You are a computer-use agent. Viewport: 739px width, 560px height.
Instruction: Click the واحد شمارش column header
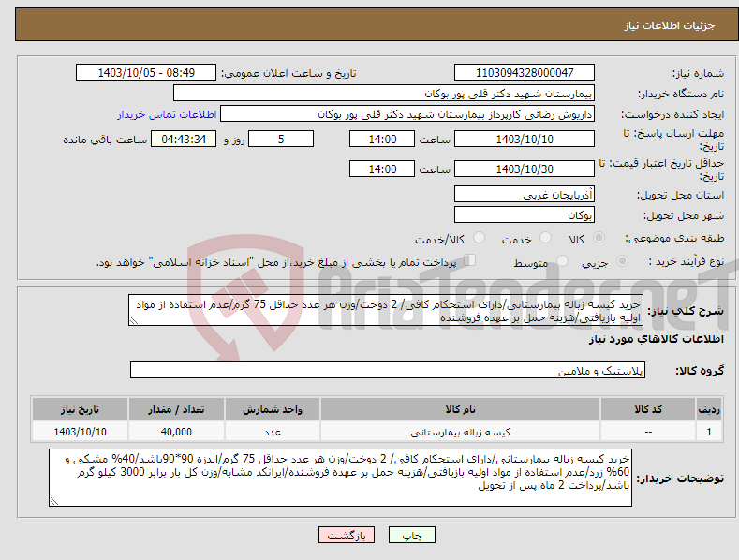[273, 409]
